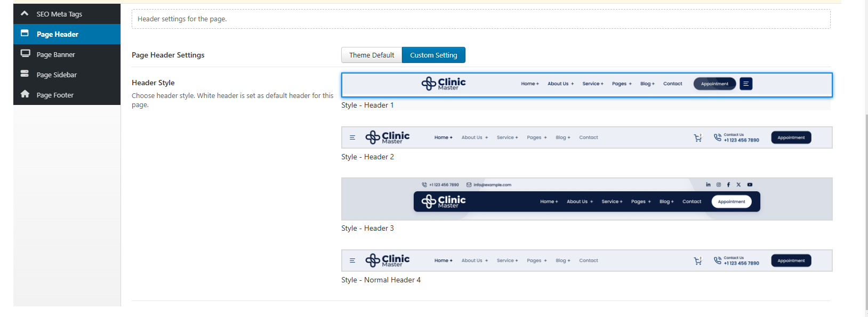Choose Style - Header 1 thumbnail
Screen dimensions: 868x317
point(586,85)
